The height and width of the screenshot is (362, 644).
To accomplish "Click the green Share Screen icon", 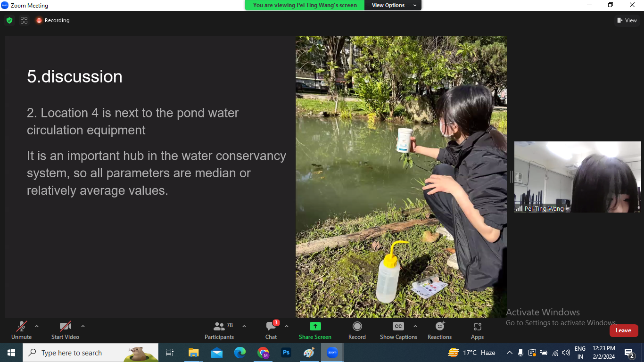I will click(x=315, y=326).
